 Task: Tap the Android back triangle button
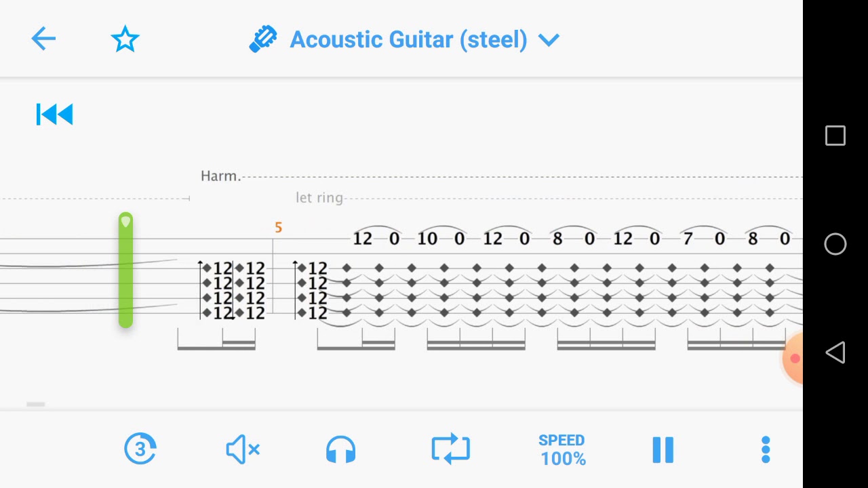click(835, 352)
